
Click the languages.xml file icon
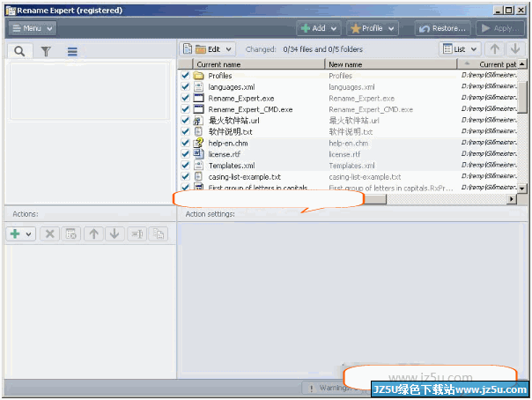click(198, 86)
